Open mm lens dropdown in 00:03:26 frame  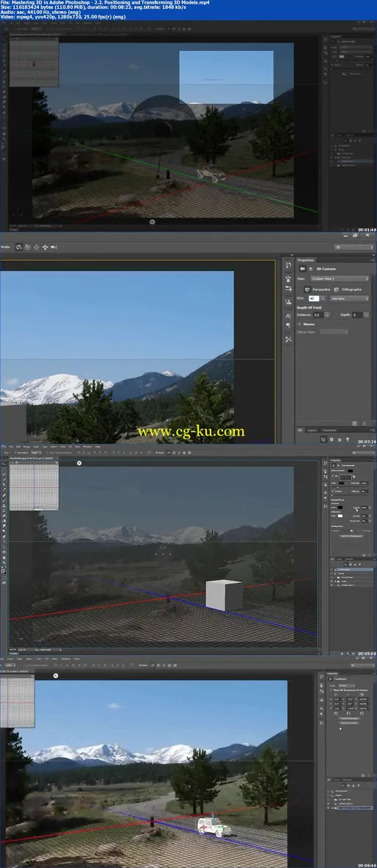(x=349, y=298)
